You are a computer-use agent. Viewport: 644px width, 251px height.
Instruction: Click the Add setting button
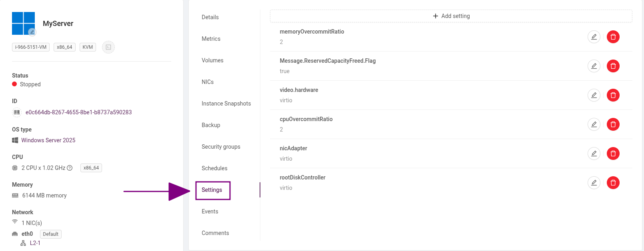click(x=451, y=16)
